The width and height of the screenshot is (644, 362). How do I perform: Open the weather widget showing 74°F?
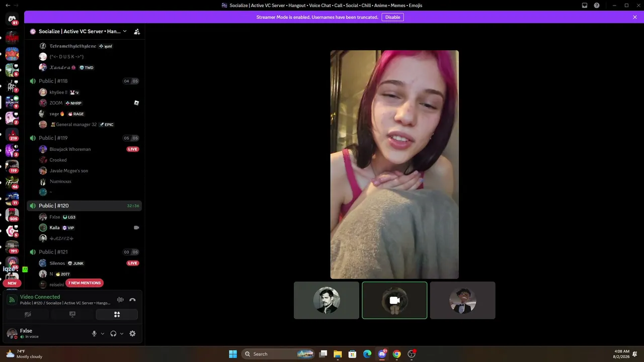[24, 354]
